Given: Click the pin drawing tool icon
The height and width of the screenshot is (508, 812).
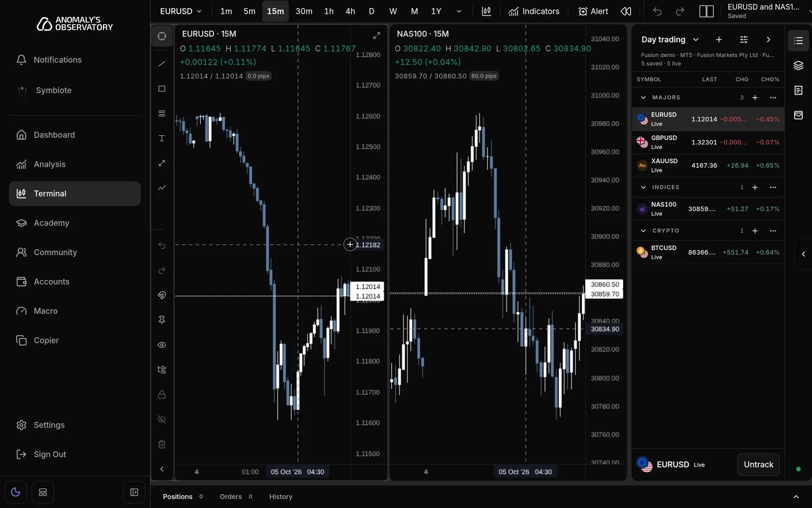Looking at the screenshot, I should pos(162,320).
